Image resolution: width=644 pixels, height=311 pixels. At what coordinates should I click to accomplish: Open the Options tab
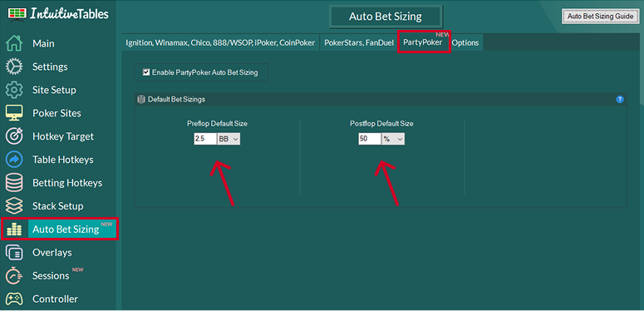coord(465,42)
